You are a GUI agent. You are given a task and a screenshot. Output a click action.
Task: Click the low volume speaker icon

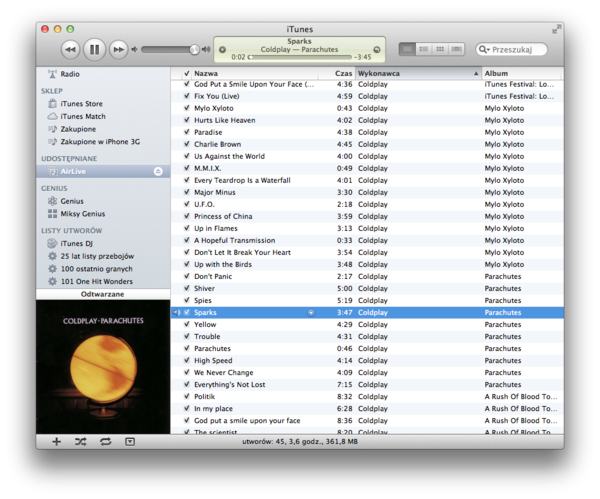134,49
